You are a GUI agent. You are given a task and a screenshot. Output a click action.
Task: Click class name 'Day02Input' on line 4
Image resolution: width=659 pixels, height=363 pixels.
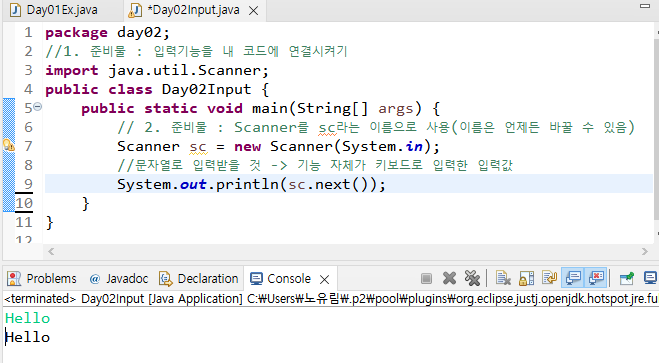click(206, 89)
